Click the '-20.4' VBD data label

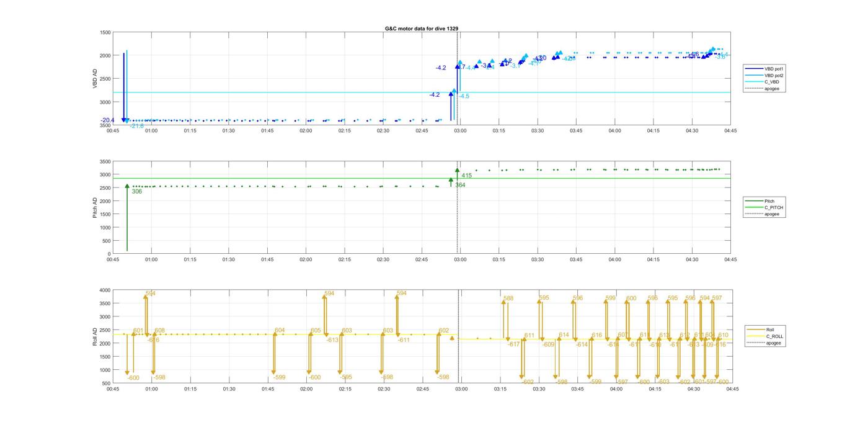107,120
